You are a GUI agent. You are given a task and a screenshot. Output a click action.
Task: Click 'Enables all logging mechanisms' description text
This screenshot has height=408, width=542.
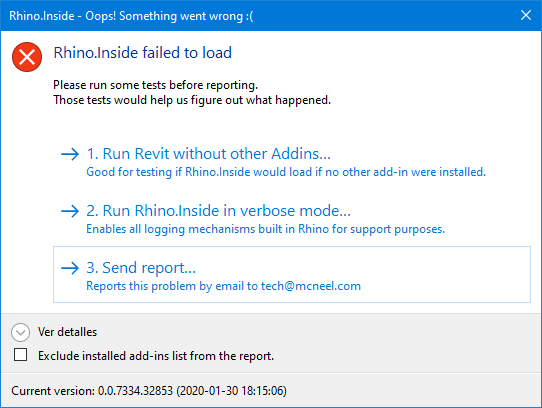point(265,229)
